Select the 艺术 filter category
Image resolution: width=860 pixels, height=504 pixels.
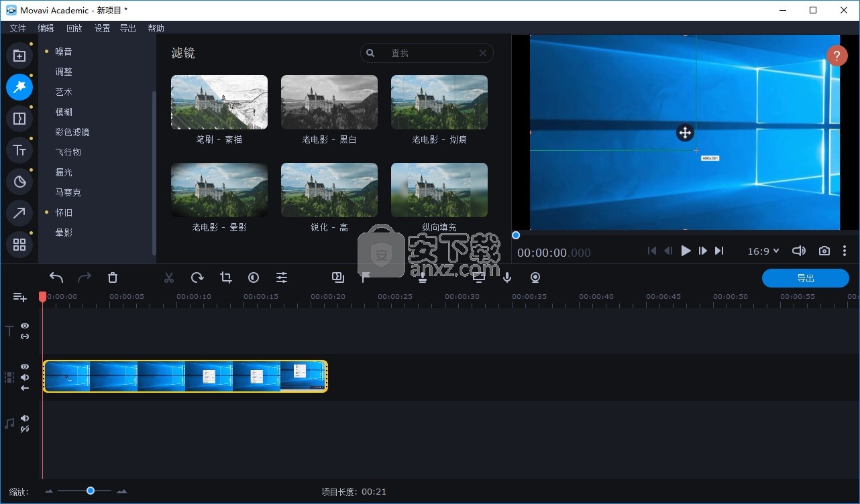click(64, 92)
